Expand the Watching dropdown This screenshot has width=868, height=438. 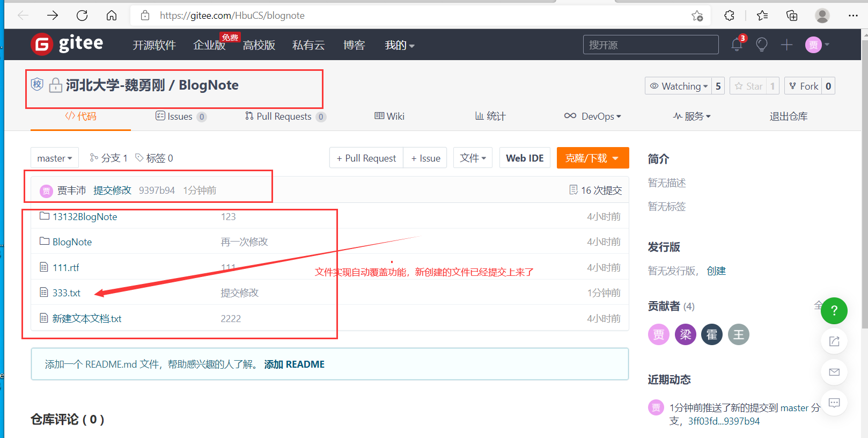(x=679, y=86)
